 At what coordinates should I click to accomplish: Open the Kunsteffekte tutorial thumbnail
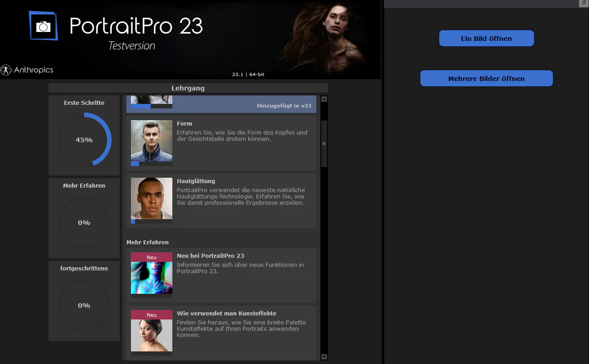152,331
